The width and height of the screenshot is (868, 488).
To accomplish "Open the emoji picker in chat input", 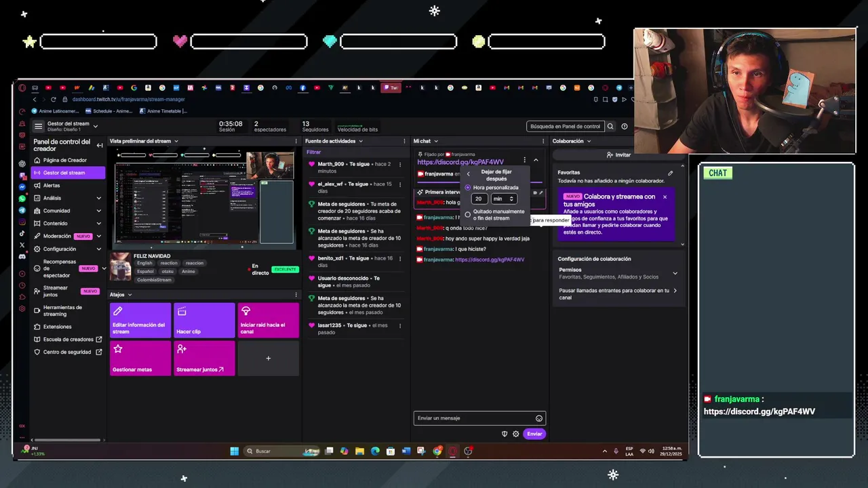I will click(539, 418).
